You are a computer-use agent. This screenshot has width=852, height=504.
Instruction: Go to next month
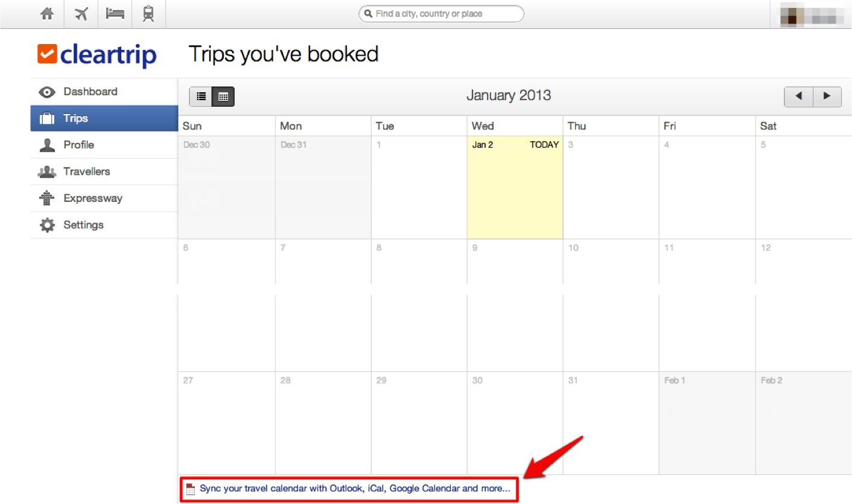point(827,96)
